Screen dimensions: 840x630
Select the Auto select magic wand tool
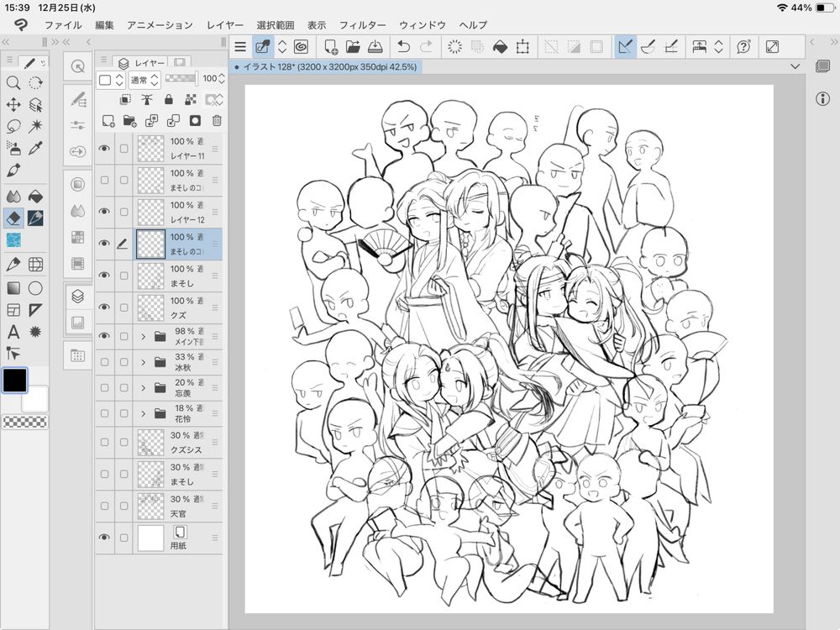point(35,127)
